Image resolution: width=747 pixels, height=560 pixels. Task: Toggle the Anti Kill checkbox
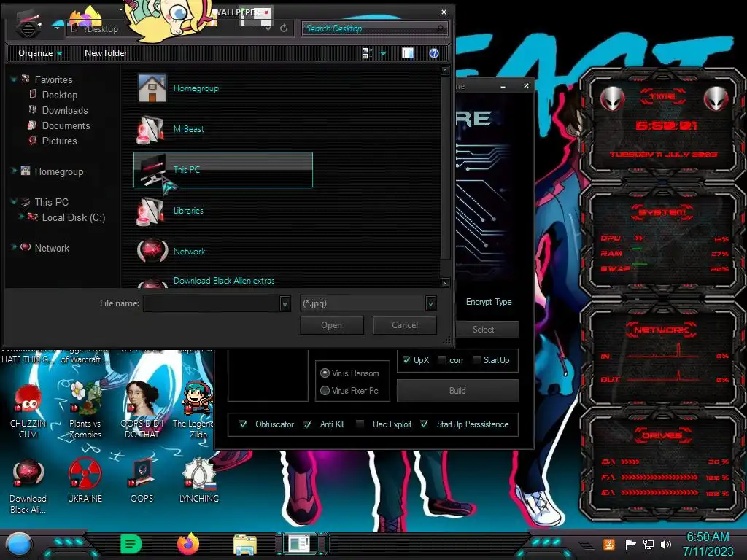pos(308,424)
